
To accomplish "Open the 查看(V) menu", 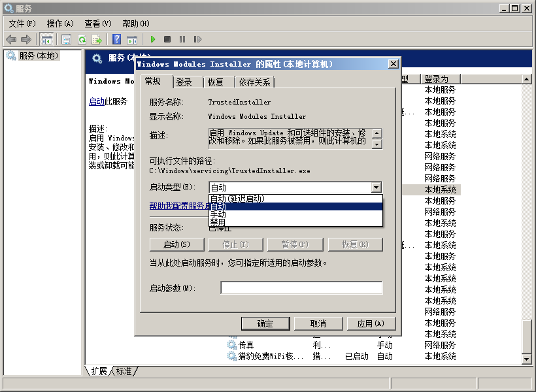I will pyautogui.click(x=98, y=24).
